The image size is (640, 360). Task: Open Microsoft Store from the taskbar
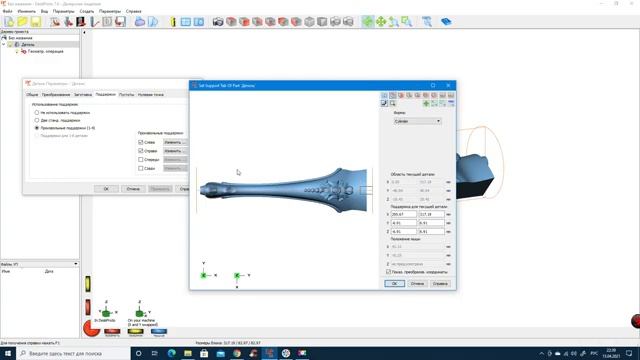(204, 353)
